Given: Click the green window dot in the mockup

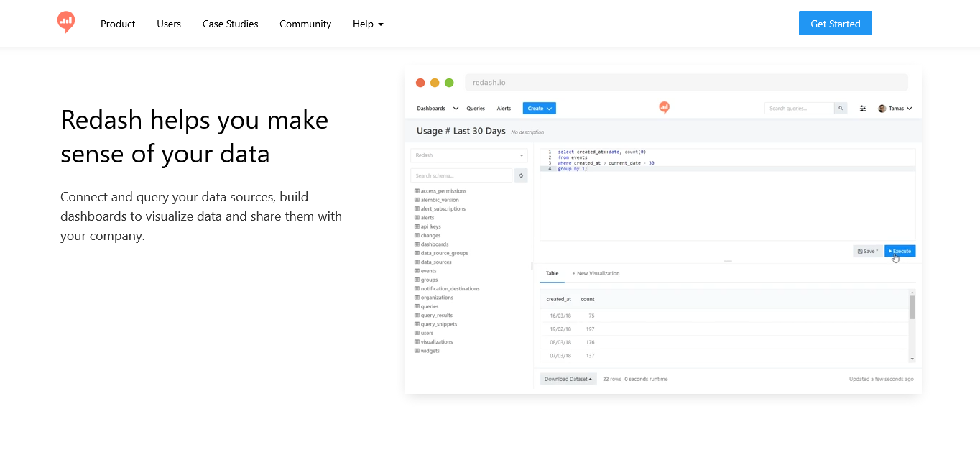Looking at the screenshot, I should (449, 83).
